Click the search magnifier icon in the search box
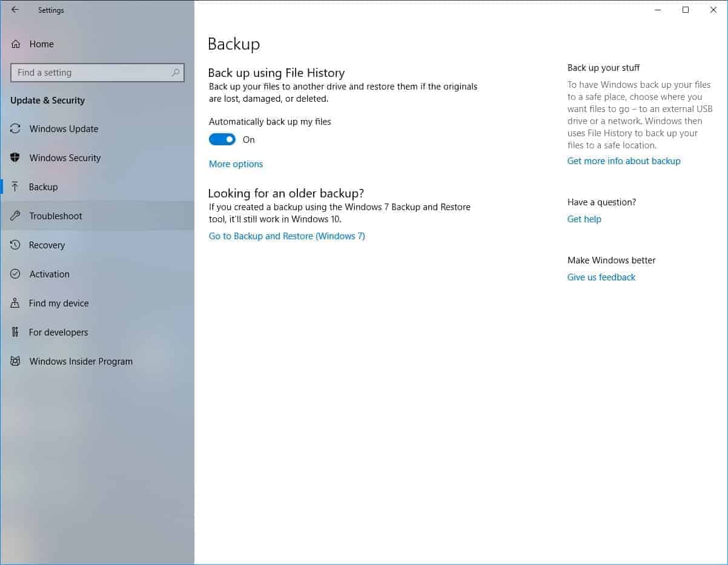This screenshot has height=565, width=728. coord(176,73)
